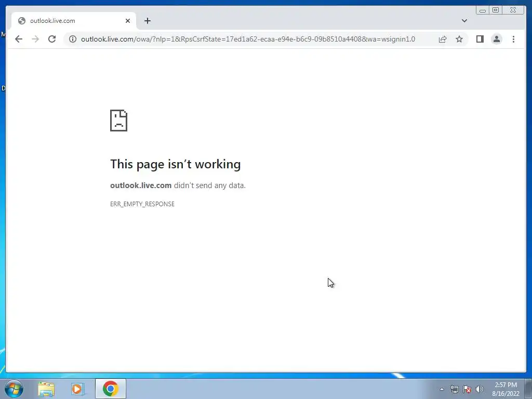Image resolution: width=532 pixels, height=399 pixels.
Task: Click Show desktop button at taskbar end
Action: [x=528, y=389]
